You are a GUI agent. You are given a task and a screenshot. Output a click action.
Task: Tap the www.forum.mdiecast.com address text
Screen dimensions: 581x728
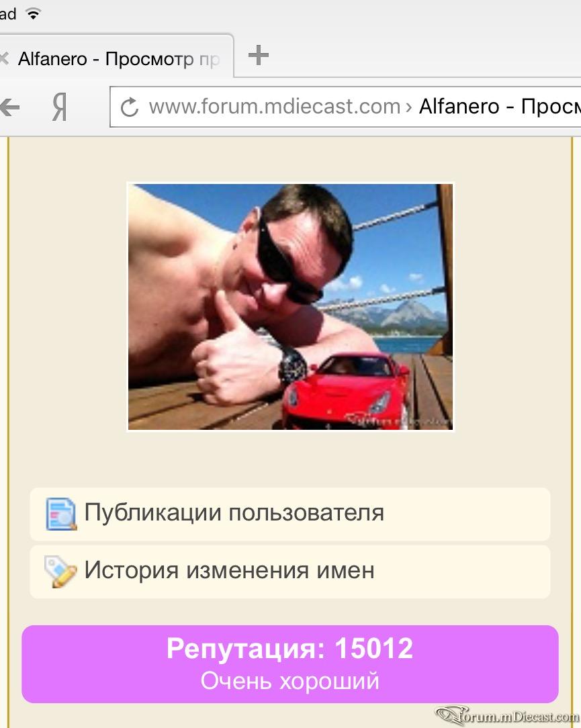(275, 106)
